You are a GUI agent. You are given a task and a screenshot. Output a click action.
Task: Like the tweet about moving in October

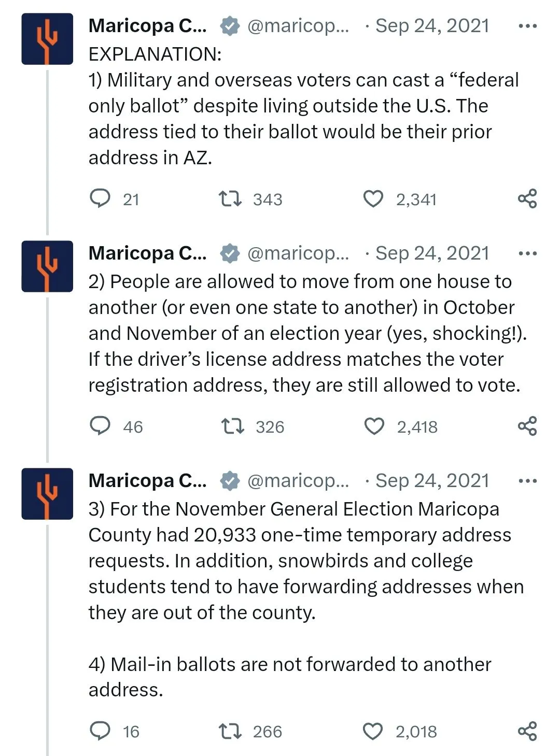pyautogui.click(x=374, y=426)
